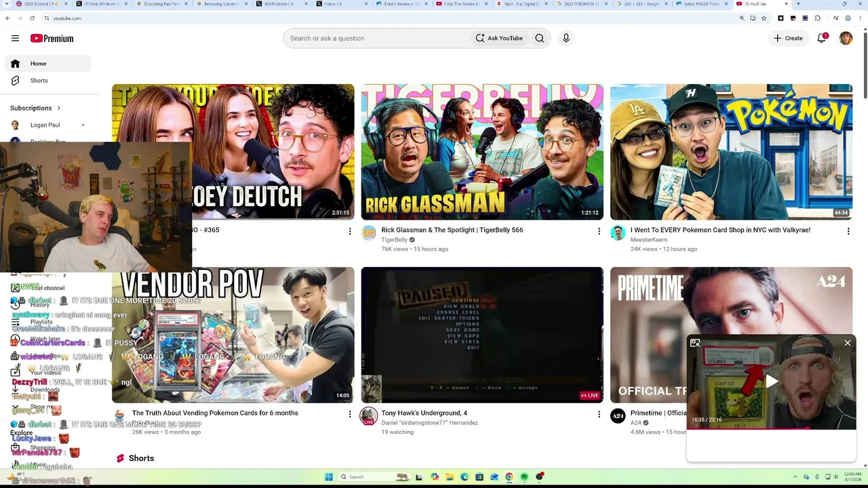Screen dimensions: 868x488
Task: Open a new Chrome tab
Action: coord(798,4)
